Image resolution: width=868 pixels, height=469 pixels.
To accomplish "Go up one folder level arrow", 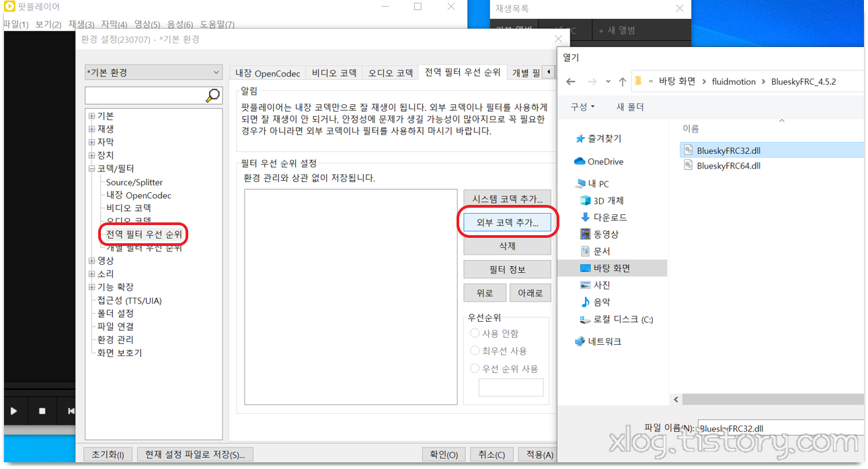I will click(x=623, y=81).
